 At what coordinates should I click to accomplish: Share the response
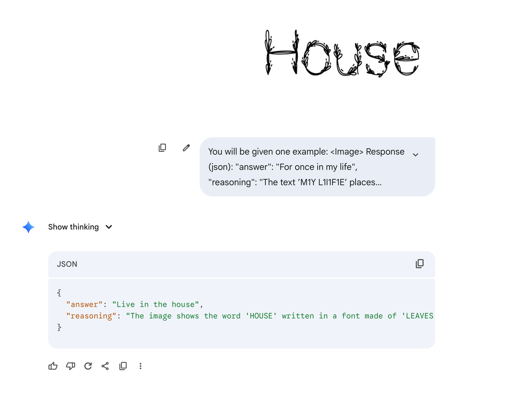coord(105,366)
